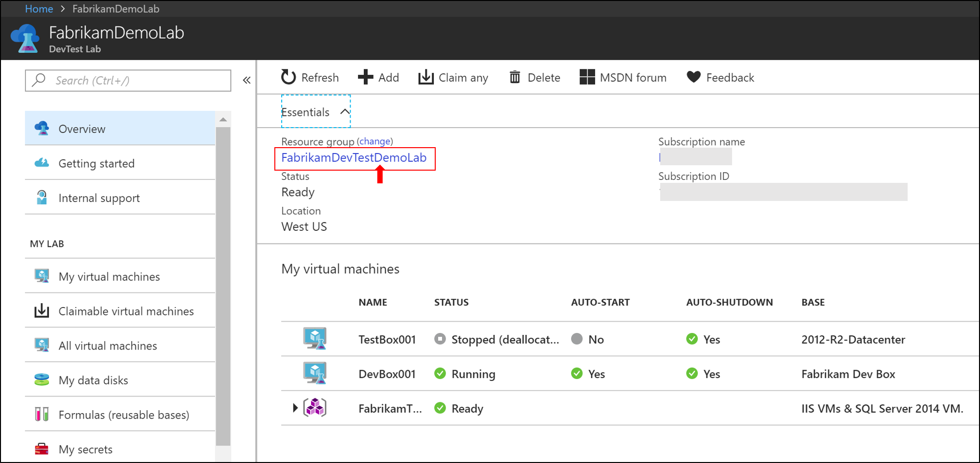The height and width of the screenshot is (463, 980).
Task: Click the Internal support person icon
Action: (42, 198)
